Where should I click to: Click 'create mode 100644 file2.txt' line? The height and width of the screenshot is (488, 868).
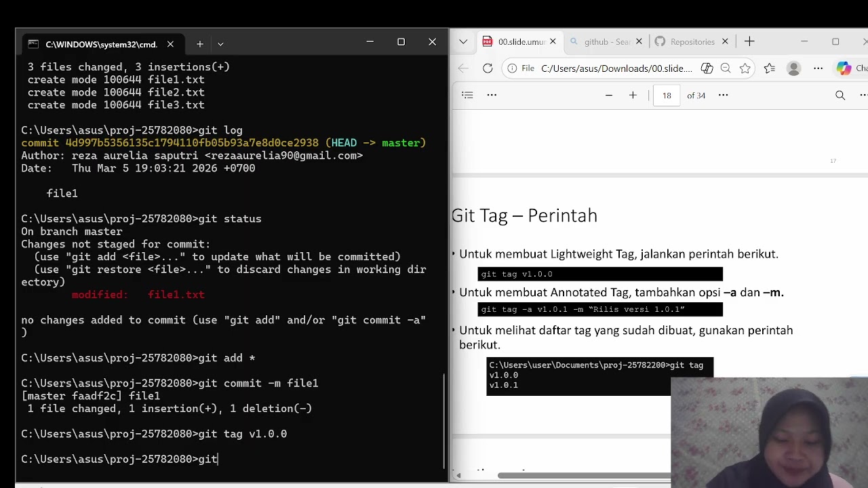point(116,92)
